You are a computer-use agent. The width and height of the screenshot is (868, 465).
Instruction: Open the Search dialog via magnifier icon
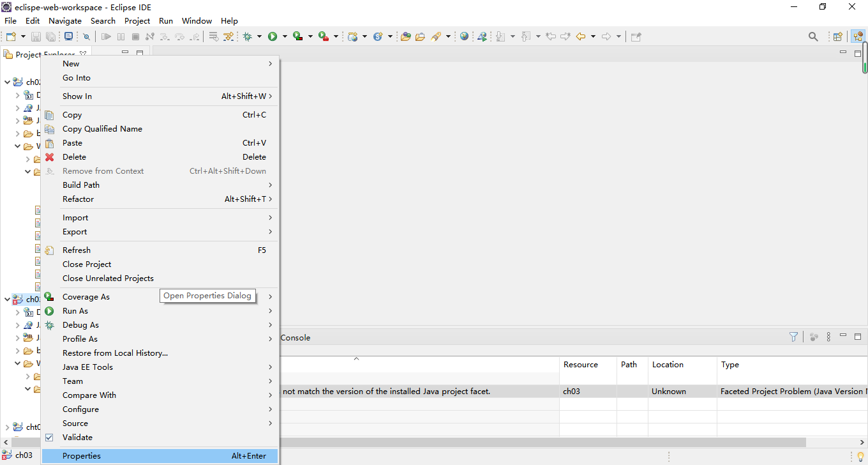tap(813, 36)
